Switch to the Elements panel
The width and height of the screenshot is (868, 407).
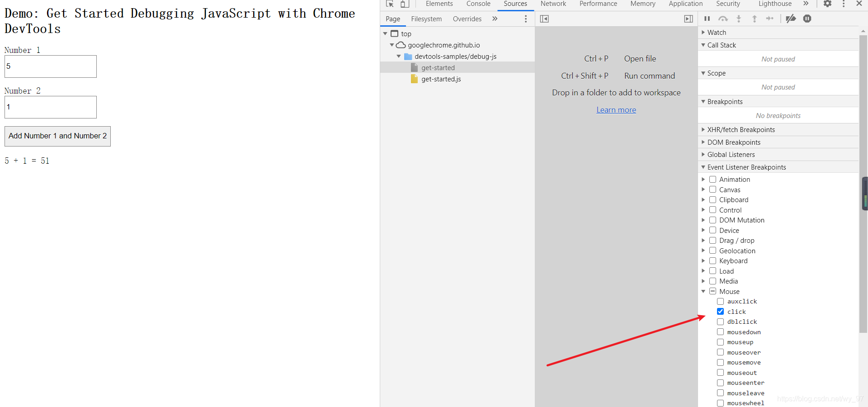coord(439,4)
